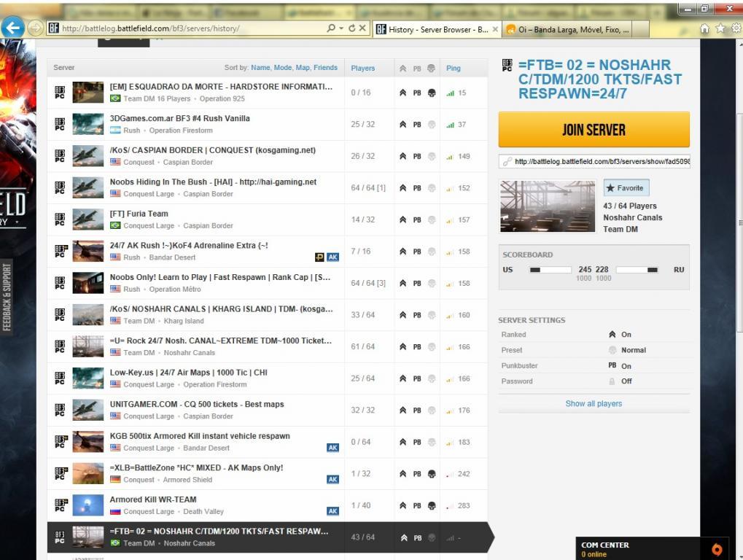Click the PB column header
Image resolution: width=743 pixels, height=560 pixels.
pos(417,69)
